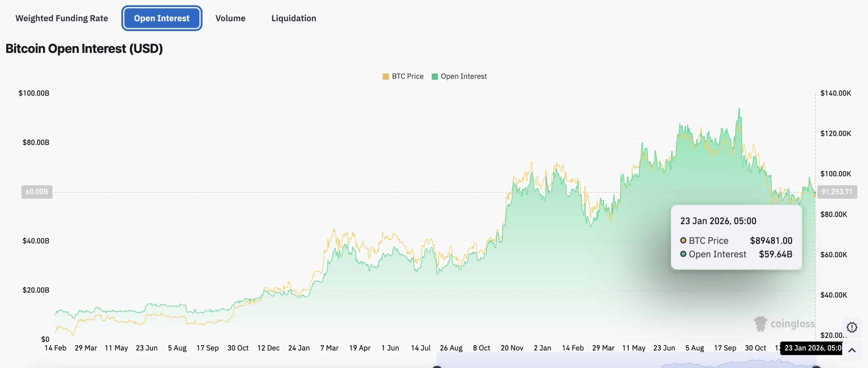Switch to the Volume tab
This screenshot has height=368, width=868.
tap(230, 18)
